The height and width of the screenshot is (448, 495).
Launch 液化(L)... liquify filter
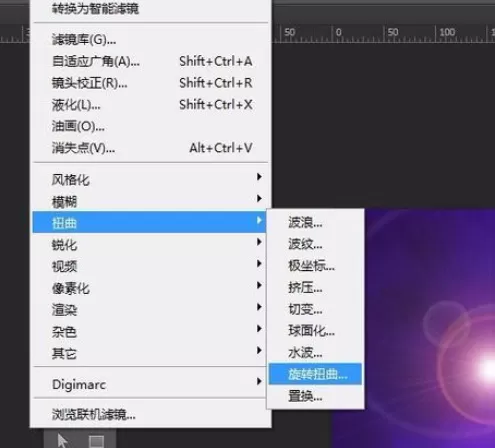(x=151, y=105)
